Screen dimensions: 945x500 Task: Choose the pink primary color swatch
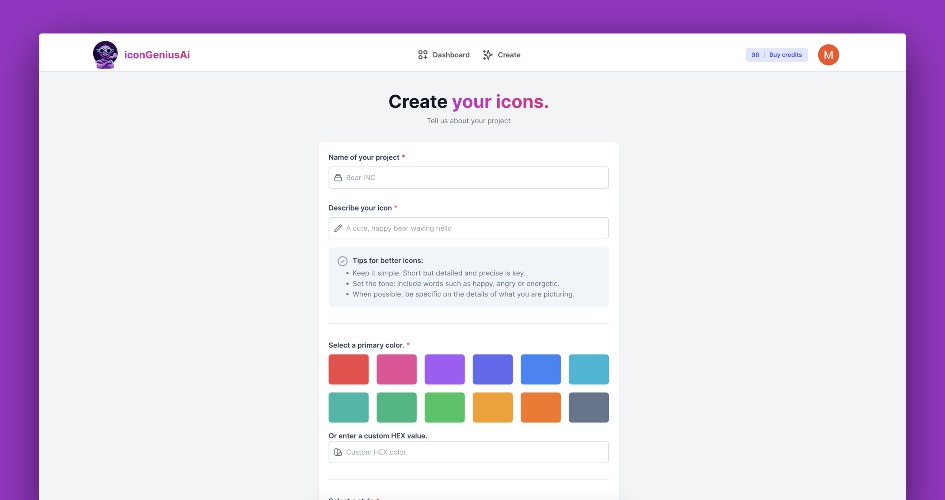point(396,369)
